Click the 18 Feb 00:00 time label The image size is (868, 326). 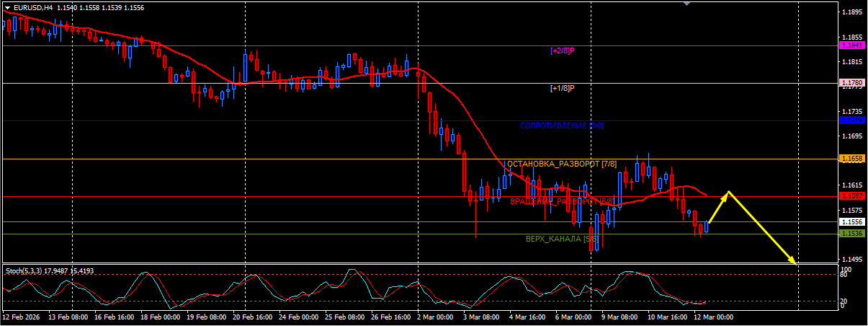[x=161, y=317]
